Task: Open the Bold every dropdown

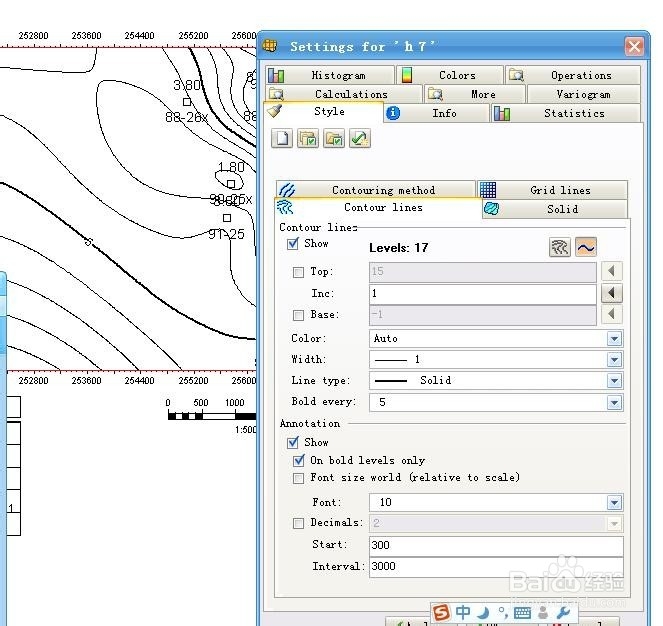Action: 614,402
